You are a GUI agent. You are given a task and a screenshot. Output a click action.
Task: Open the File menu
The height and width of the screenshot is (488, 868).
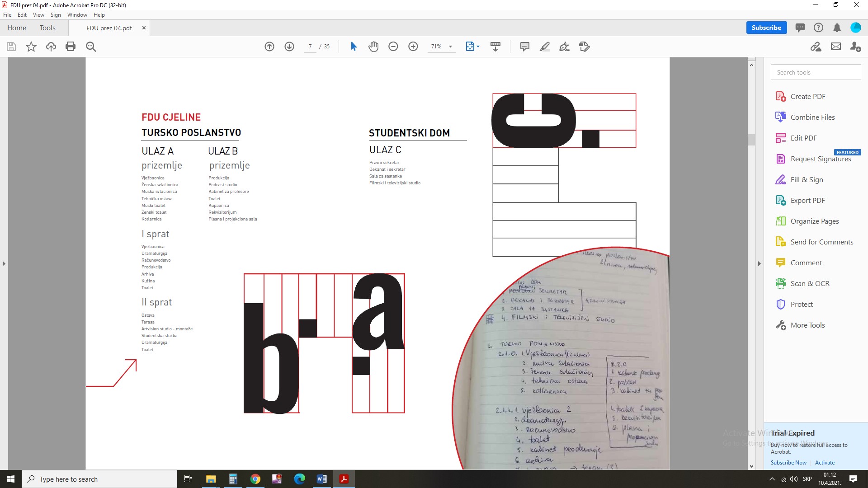(x=7, y=15)
